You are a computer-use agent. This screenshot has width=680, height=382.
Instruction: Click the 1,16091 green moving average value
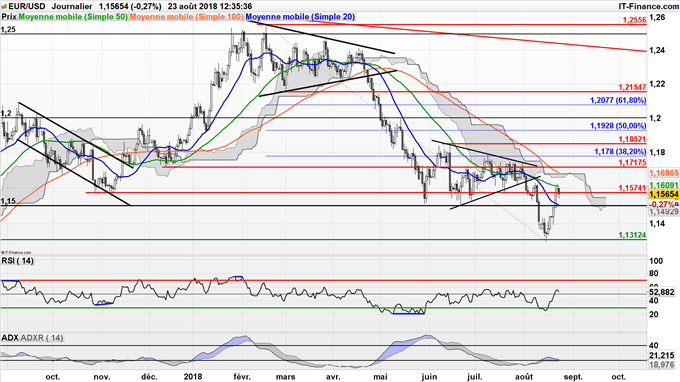664,185
